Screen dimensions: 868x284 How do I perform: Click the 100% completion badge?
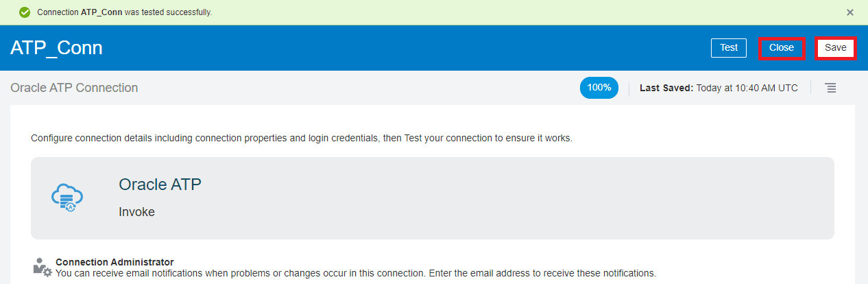(599, 88)
